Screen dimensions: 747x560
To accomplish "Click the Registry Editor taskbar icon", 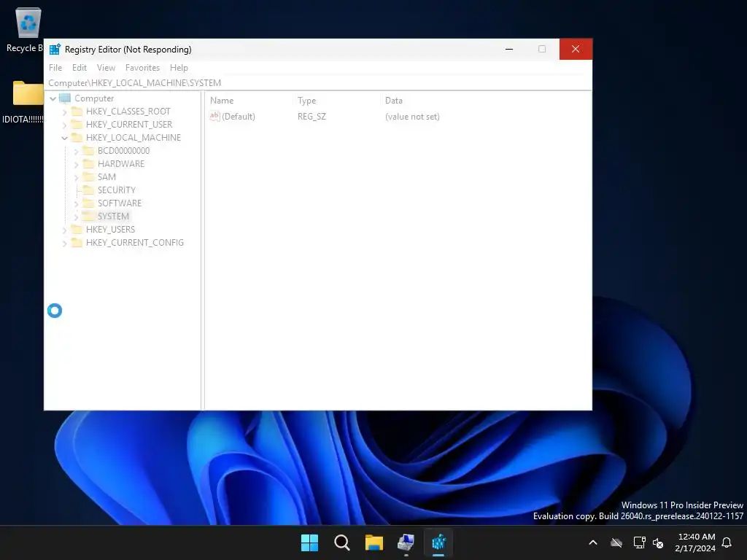I will [438, 542].
